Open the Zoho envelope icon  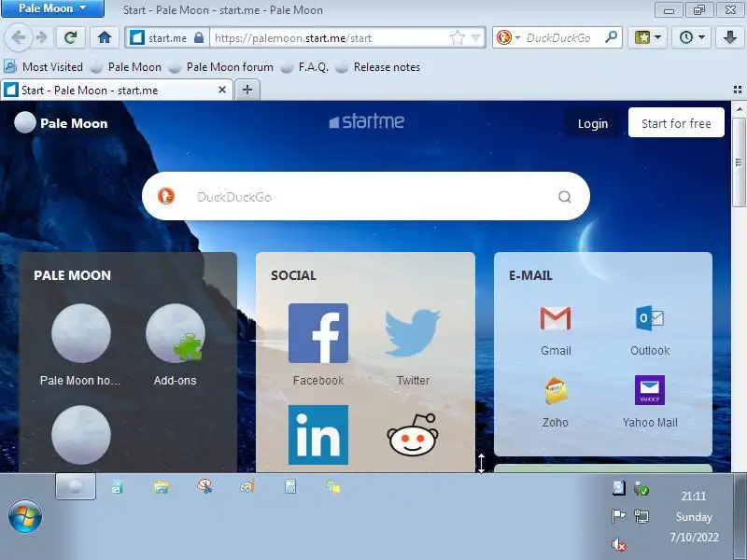point(556,390)
